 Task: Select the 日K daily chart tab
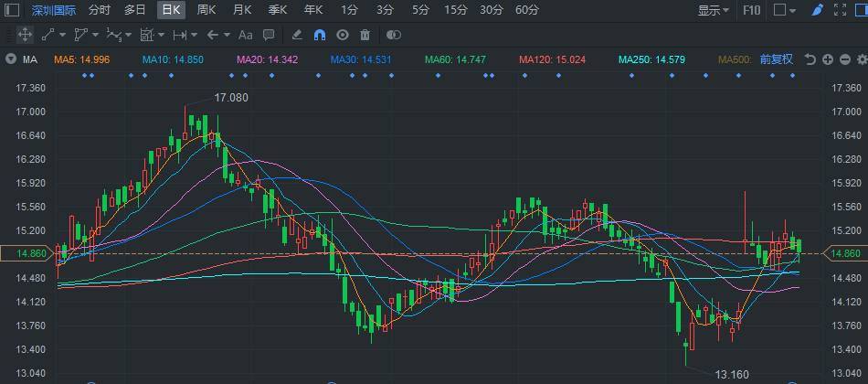[171, 10]
